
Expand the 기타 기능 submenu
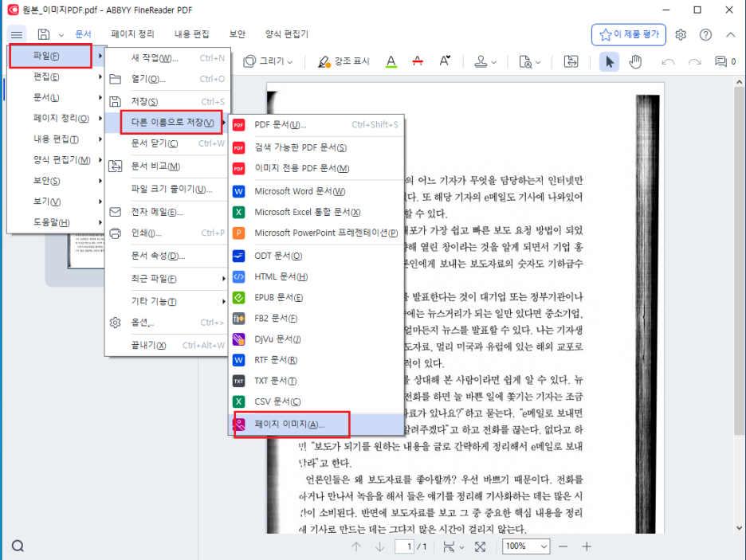168,301
